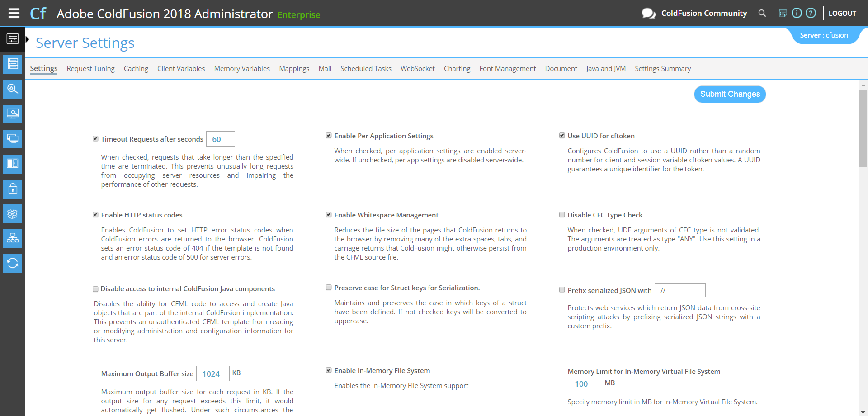
Task: Switch to the Request Tuning tab
Action: (90, 69)
